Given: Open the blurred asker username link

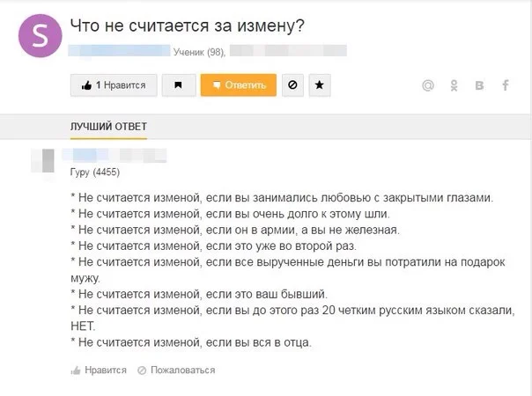Looking at the screenshot, I should [x=121, y=52].
